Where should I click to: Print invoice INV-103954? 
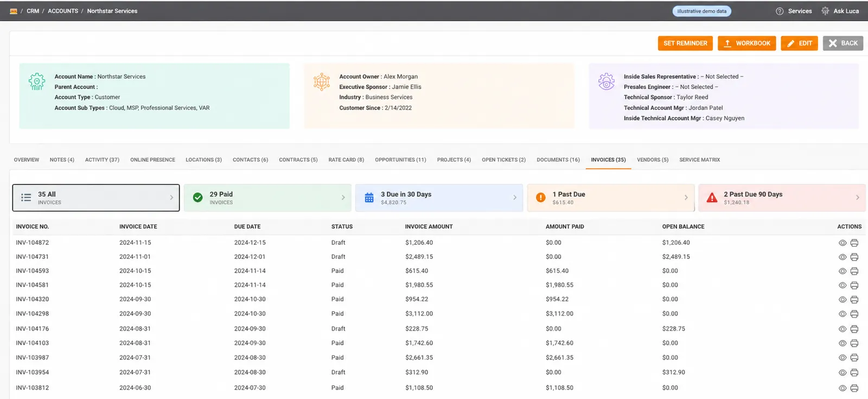[854, 373]
